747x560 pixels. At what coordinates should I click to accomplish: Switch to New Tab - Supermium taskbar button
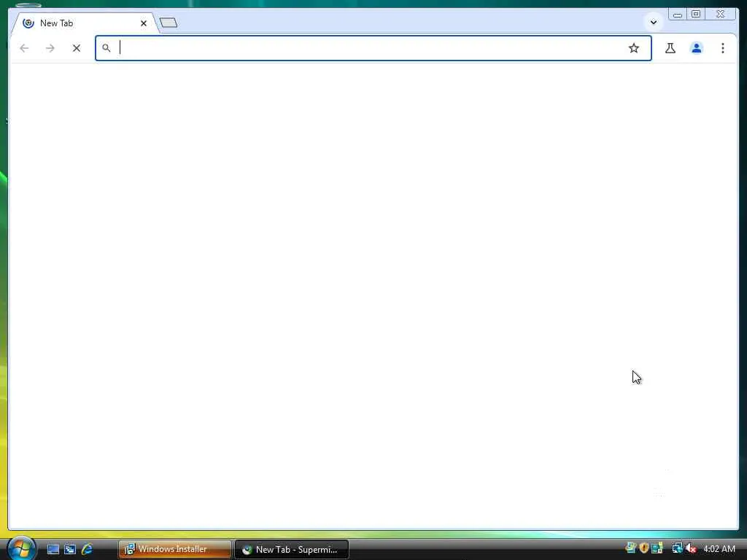click(292, 549)
